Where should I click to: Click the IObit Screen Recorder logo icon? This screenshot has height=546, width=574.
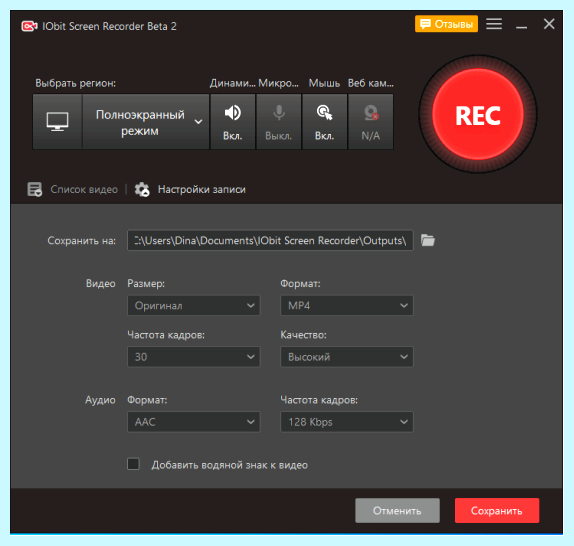pos(29,26)
